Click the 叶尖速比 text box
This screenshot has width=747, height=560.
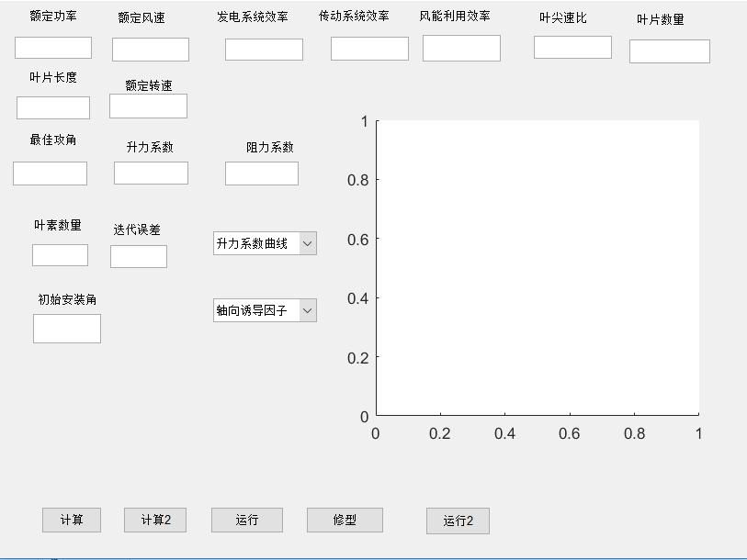pyautogui.click(x=572, y=48)
